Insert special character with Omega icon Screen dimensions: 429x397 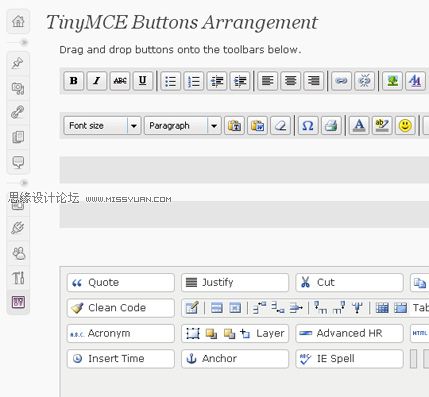[x=308, y=126]
